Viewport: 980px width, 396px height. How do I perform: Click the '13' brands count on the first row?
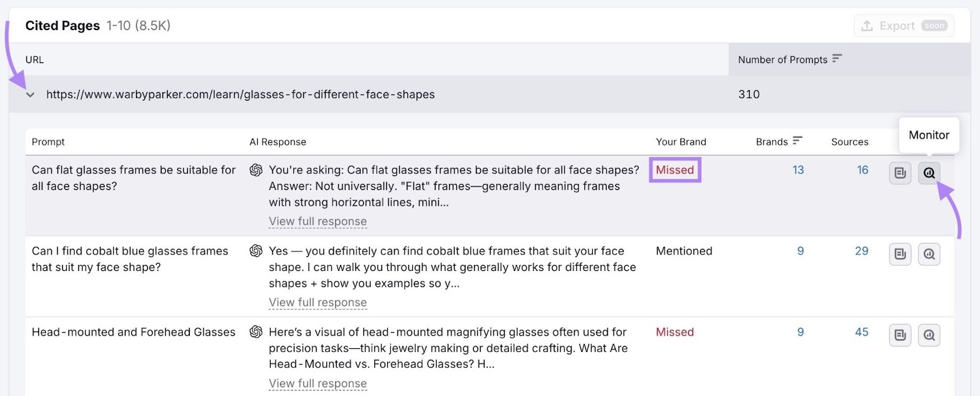tap(797, 170)
